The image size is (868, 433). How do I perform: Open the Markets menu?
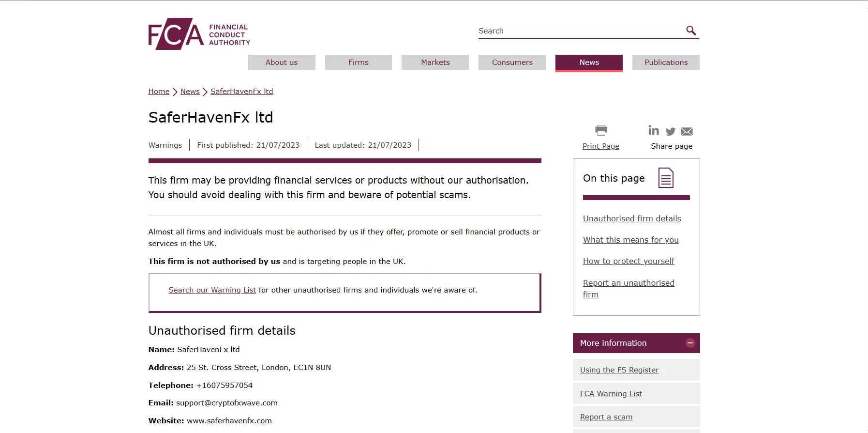click(x=435, y=62)
